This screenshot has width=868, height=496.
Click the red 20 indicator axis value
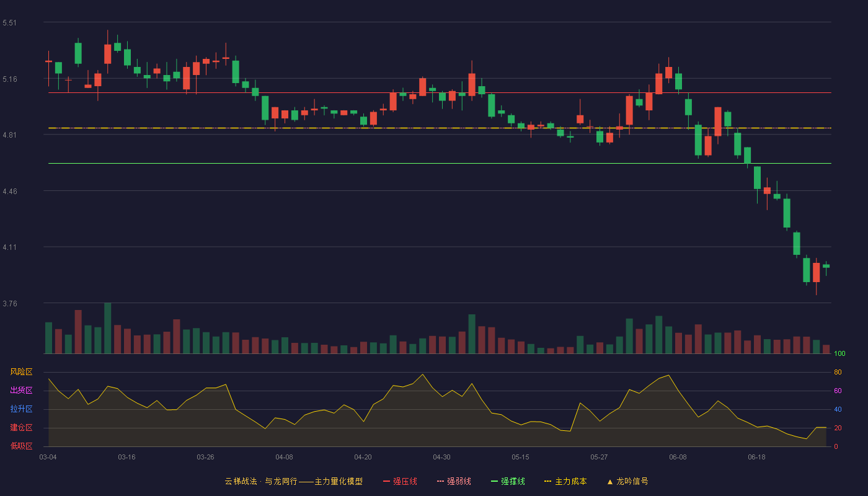[838, 428]
